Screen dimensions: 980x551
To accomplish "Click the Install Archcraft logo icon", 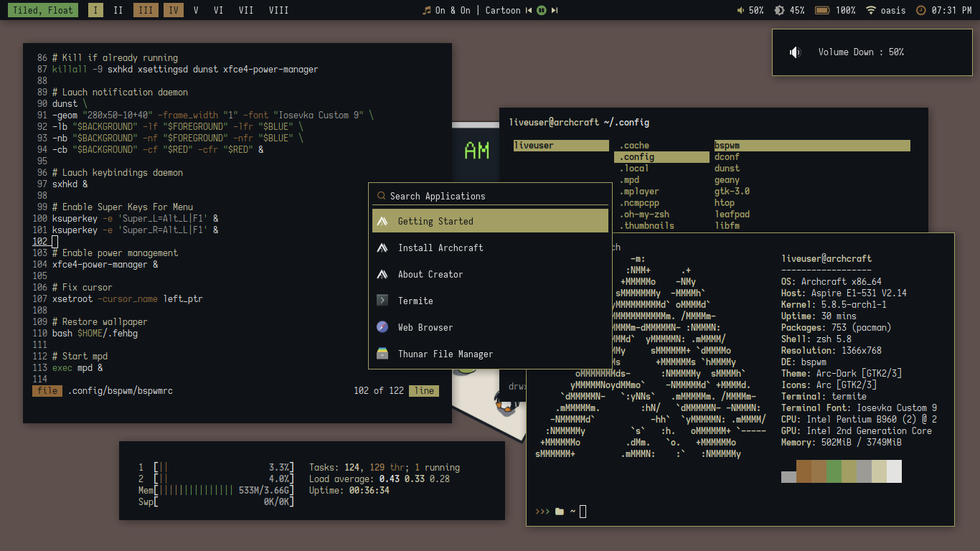I will coord(382,248).
